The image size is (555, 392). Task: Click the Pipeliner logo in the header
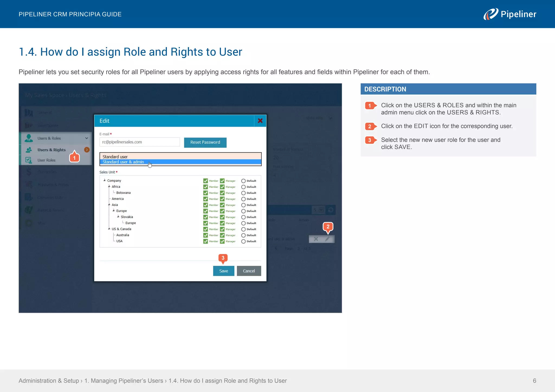click(x=510, y=14)
